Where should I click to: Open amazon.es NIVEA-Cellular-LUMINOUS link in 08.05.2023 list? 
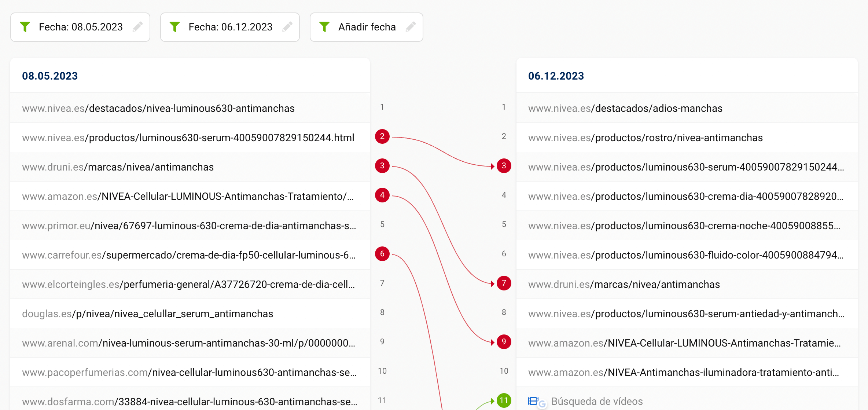click(x=188, y=197)
